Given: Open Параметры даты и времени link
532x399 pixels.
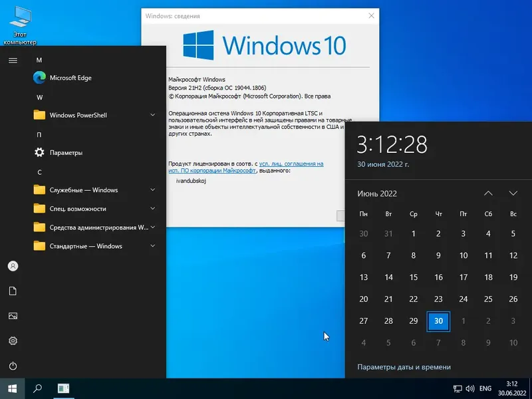Looking at the screenshot, I should click(402, 366).
